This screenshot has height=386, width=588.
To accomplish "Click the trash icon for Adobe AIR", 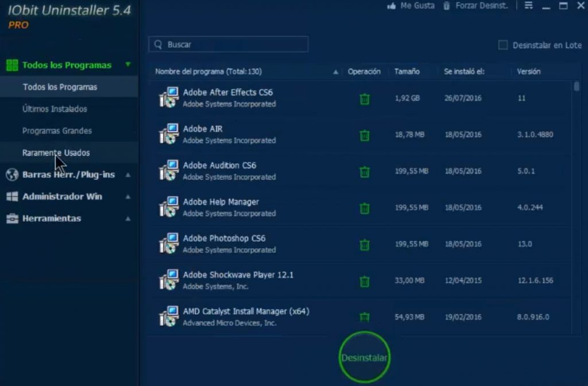I will pos(365,135).
